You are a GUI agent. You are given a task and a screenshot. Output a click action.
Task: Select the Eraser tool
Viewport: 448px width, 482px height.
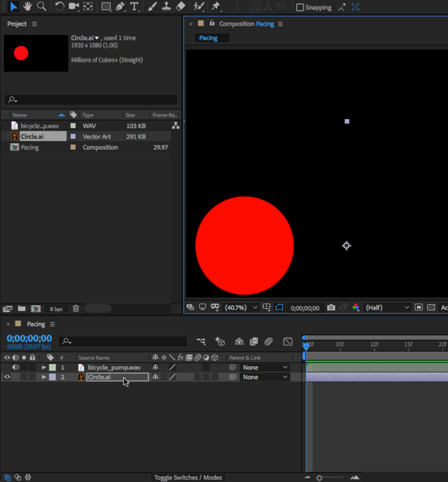[180, 6]
